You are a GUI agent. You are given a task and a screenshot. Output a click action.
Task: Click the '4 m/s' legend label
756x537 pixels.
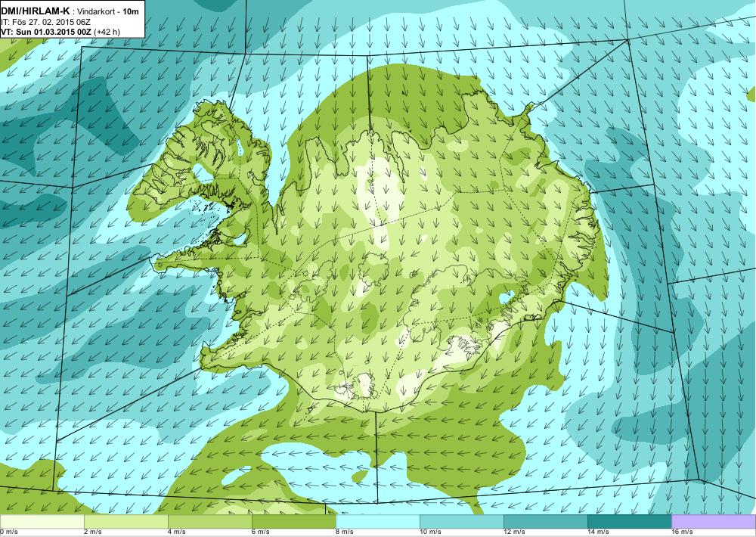[176, 532]
